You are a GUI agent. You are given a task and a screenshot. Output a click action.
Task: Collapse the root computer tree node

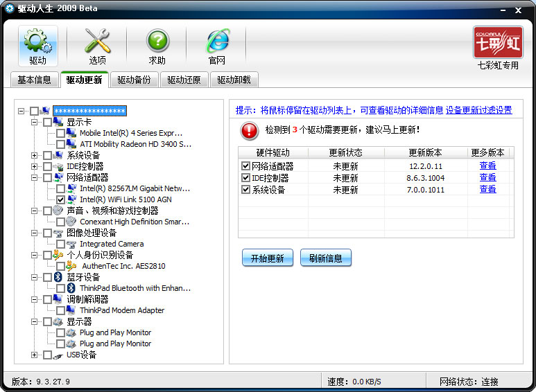coord(21,111)
